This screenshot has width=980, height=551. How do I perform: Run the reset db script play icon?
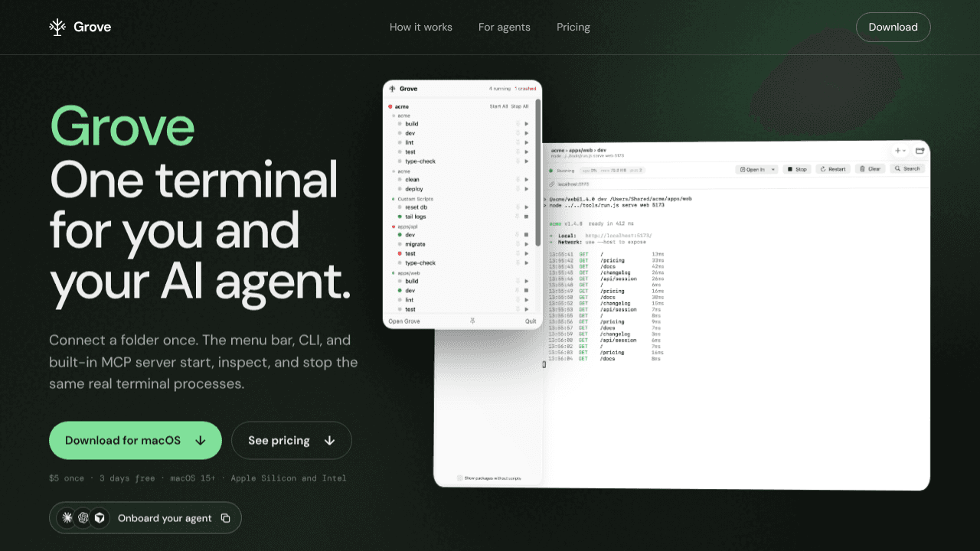tap(527, 207)
